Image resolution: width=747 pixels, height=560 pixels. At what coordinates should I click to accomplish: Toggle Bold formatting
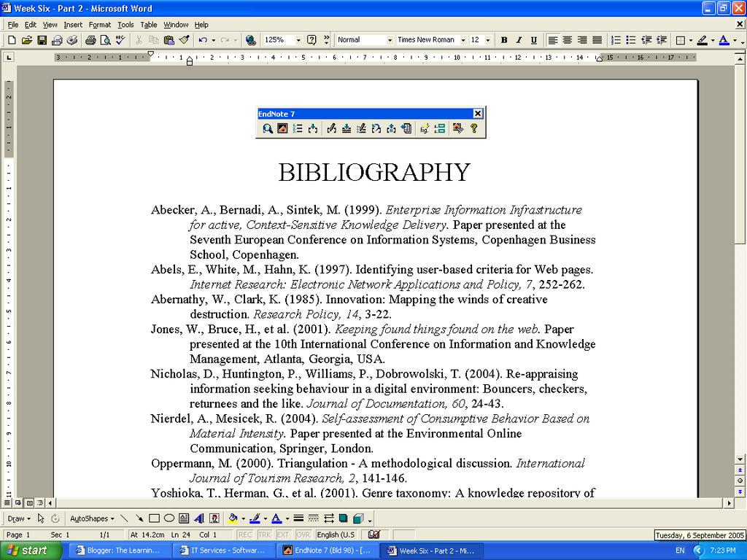(x=504, y=40)
